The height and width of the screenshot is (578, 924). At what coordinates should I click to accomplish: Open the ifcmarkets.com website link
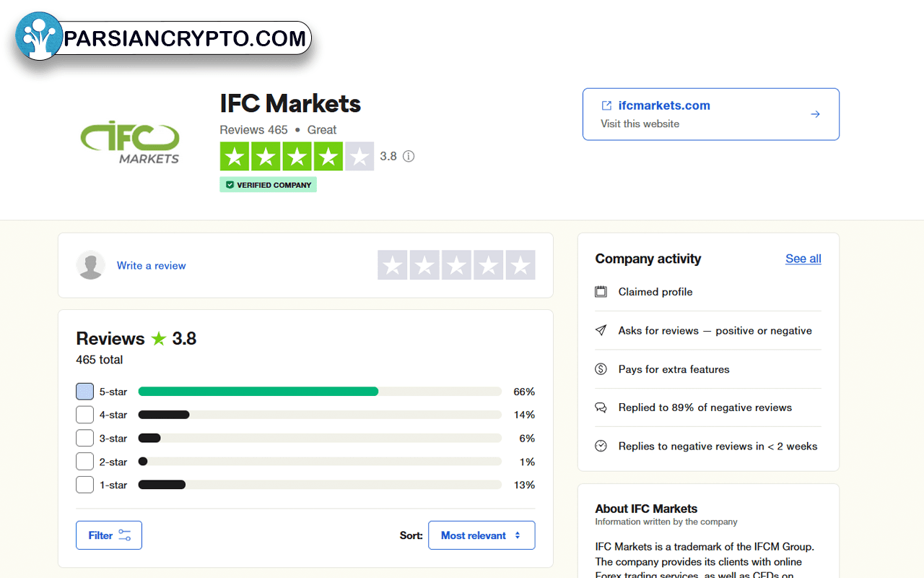pos(664,105)
